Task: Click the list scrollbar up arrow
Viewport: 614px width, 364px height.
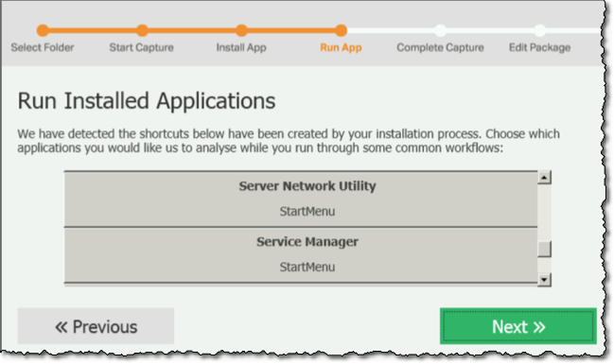Action: pyautogui.click(x=544, y=178)
